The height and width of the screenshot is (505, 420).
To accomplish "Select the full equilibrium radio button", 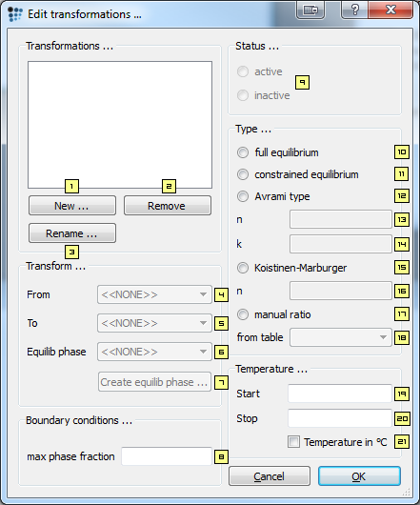I will click(x=243, y=152).
